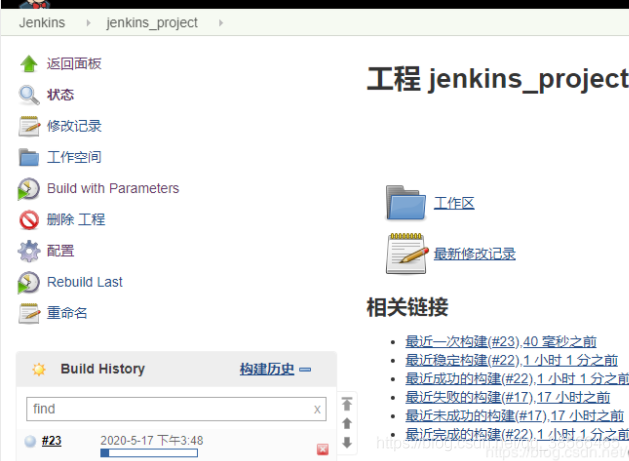629x461 pixels.
Task: Click the down arrow in build history pager
Action: 347,443
